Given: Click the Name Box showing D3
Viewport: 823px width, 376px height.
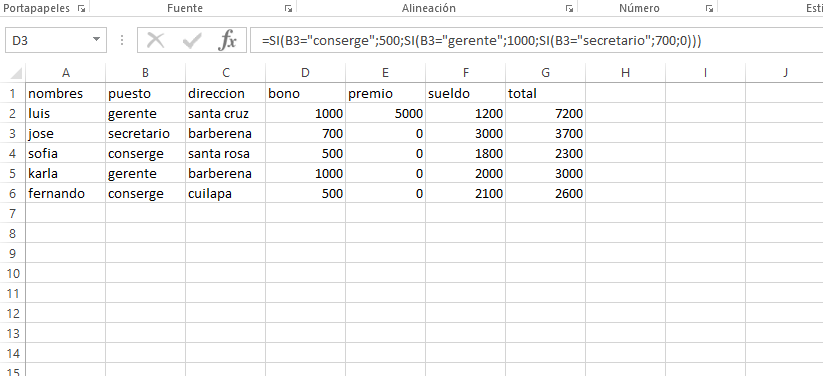Looking at the screenshot, I should 47,40.
